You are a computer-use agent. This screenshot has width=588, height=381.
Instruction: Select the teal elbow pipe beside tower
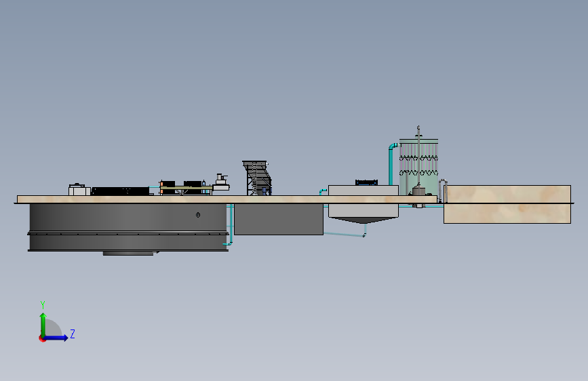coord(392,164)
